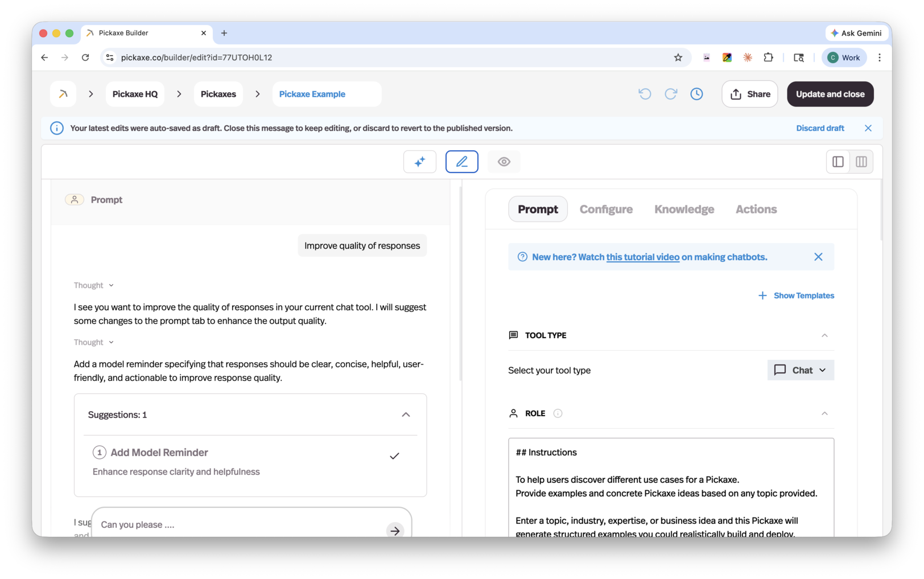Open version history clock icon

point(696,94)
